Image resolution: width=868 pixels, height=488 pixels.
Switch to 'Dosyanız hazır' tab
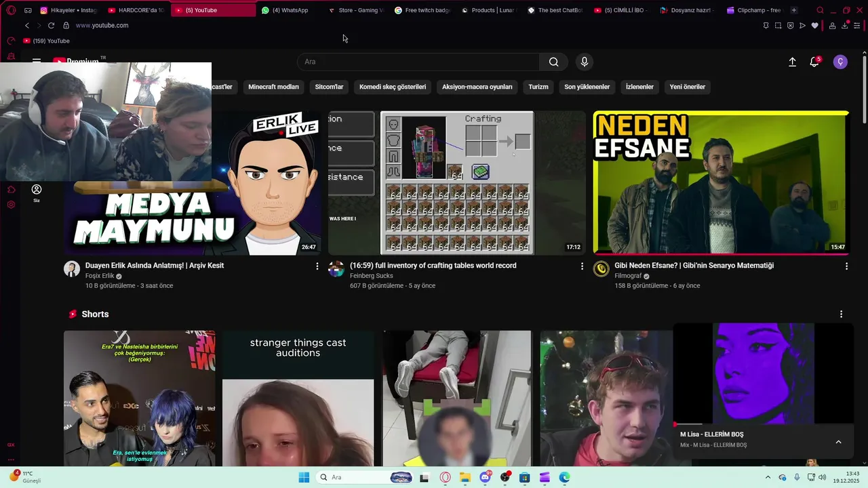[x=688, y=10]
